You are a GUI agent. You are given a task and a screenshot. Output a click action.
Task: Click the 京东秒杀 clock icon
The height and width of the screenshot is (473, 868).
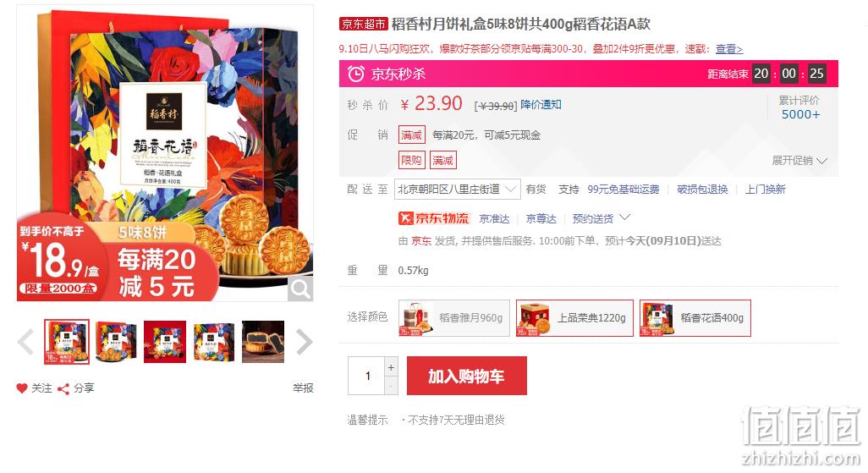(355, 74)
